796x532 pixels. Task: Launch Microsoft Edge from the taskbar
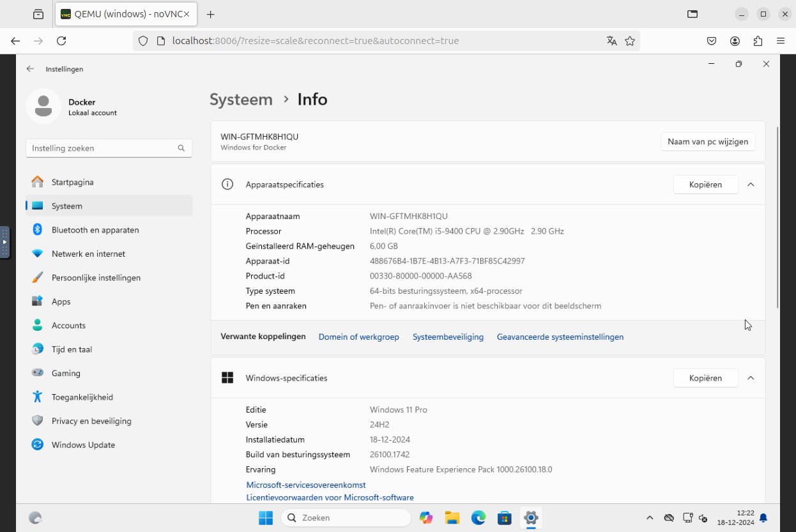coord(478,518)
